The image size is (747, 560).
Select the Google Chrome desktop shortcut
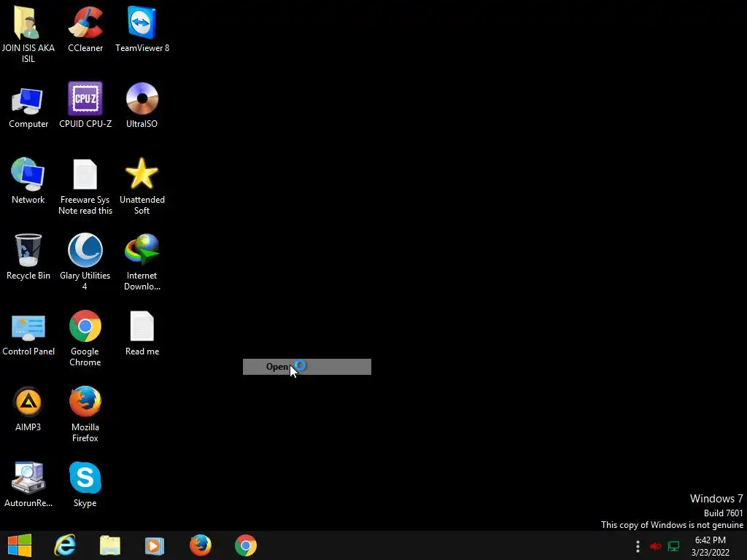85,338
